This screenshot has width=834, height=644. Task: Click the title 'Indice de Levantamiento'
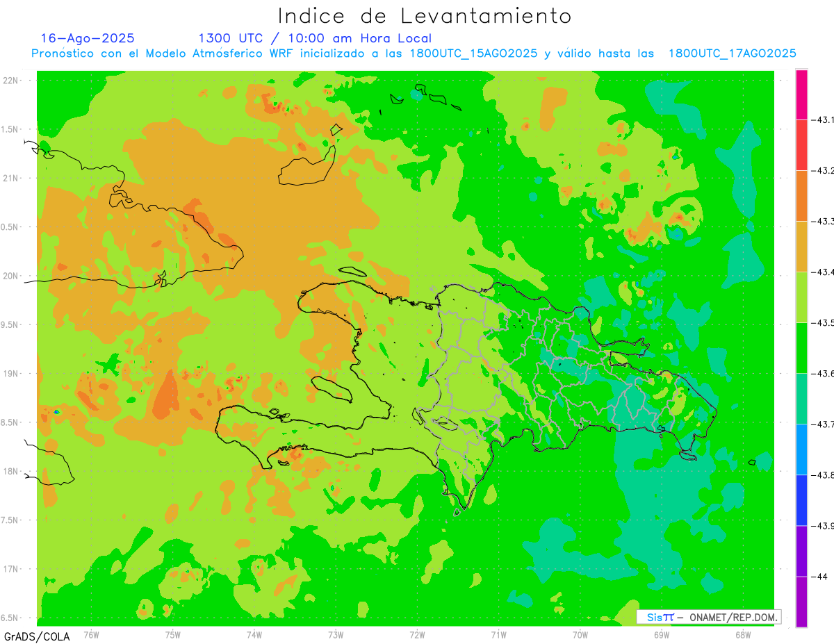coord(424,16)
